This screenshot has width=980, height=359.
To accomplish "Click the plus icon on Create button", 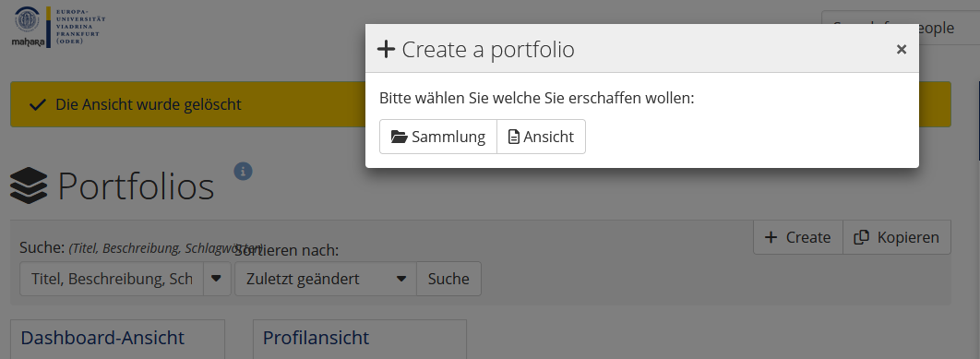I will (771, 237).
